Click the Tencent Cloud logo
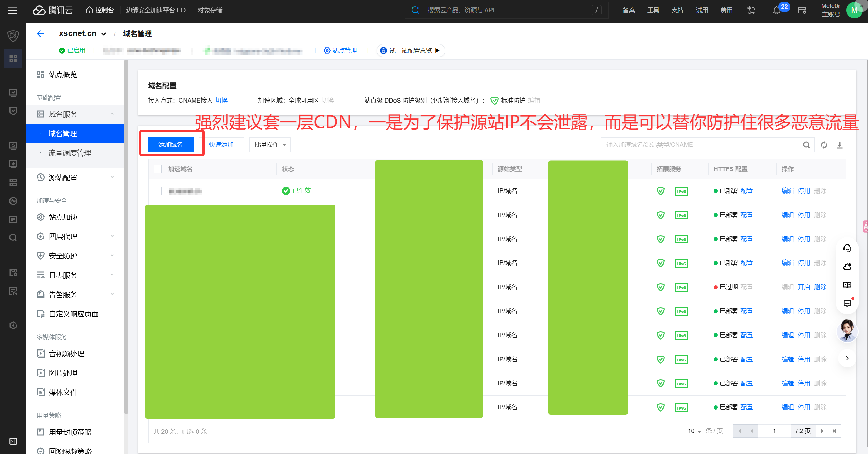This screenshot has width=868, height=454. (53, 10)
